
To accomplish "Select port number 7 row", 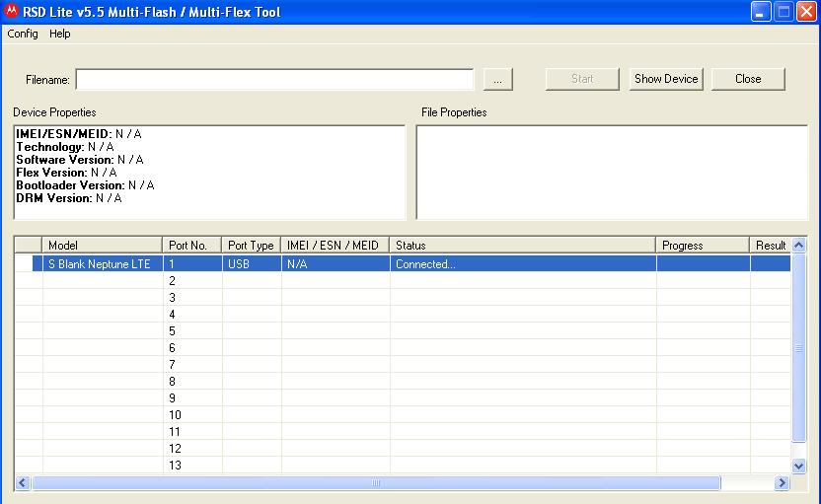I will click(x=403, y=364).
